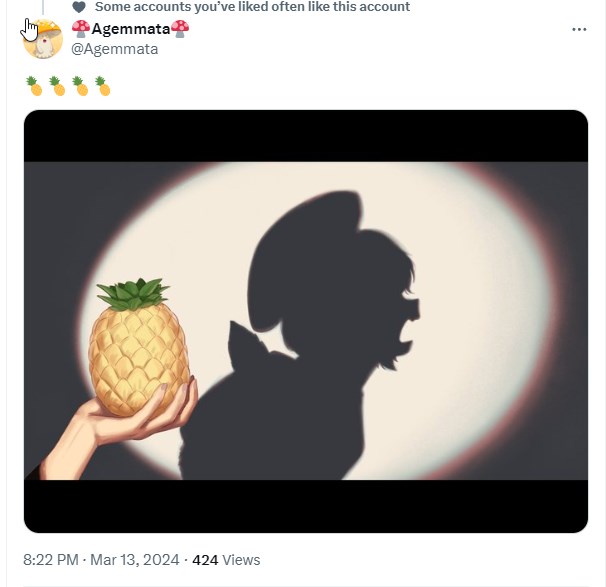Click the mushroom emoji after Agemmata name
606x587 pixels.
click(180, 29)
